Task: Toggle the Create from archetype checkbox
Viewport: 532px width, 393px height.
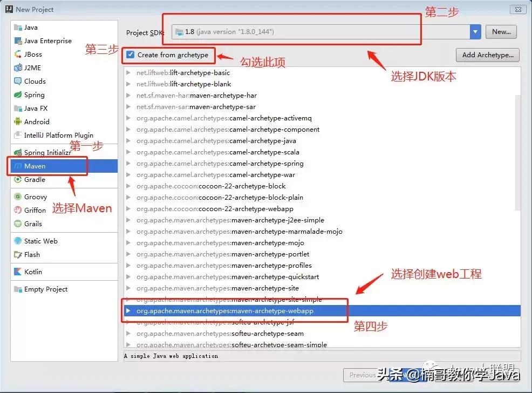Action: pyautogui.click(x=130, y=55)
